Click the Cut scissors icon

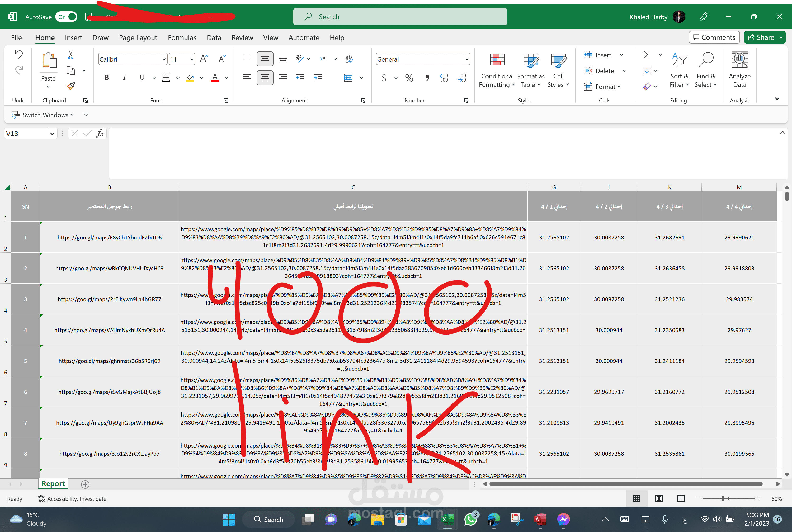point(70,55)
